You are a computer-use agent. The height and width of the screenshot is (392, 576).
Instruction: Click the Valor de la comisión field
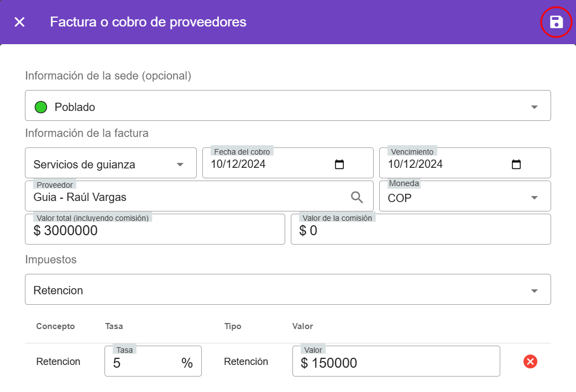tap(420, 231)
